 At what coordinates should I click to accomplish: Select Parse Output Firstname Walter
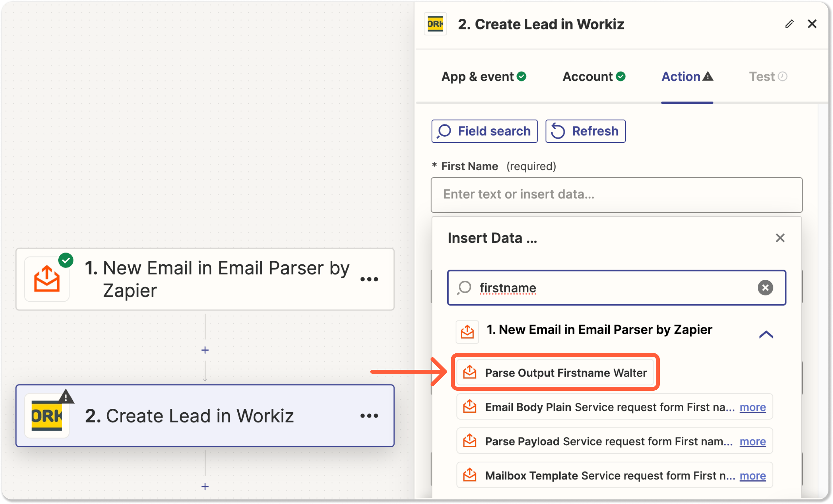tap(555, 372)
